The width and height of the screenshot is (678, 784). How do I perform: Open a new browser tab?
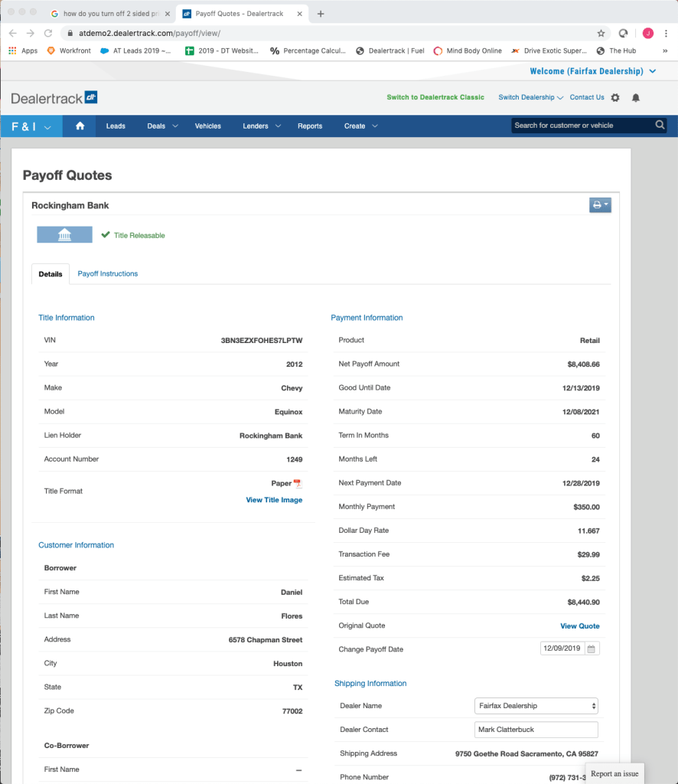click(x=321, y=14)
